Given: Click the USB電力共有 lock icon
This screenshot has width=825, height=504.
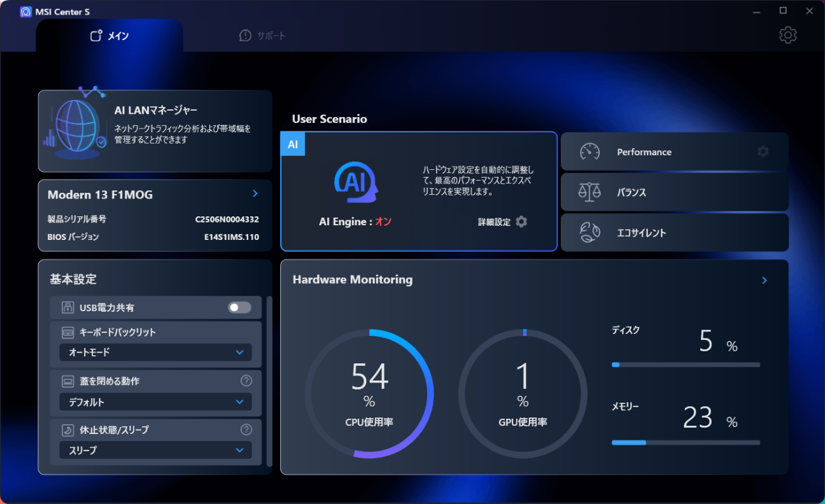Looking at the screenshot, I should [68, 308].
